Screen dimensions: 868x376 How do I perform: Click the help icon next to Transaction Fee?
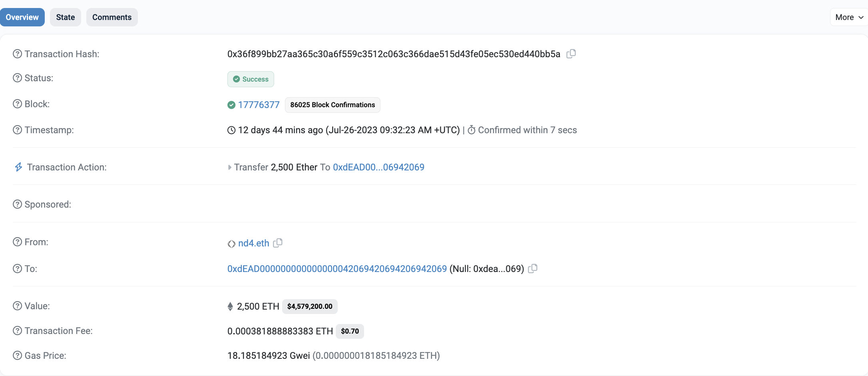(x=17, y=331)
